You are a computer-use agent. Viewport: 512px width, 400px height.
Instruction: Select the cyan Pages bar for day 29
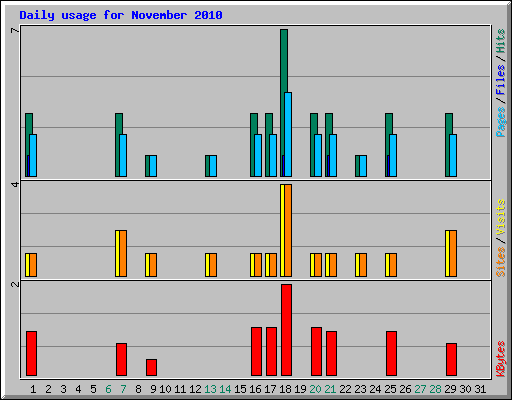coord(453,155)
